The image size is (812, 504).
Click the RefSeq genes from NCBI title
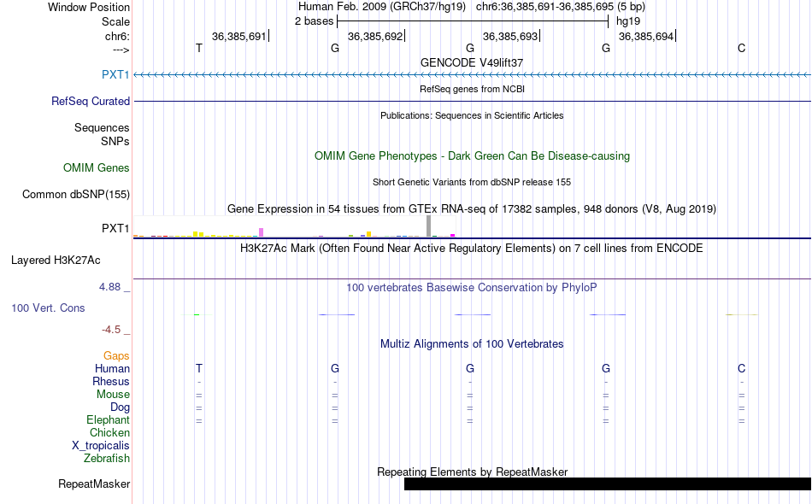[472, 89]
